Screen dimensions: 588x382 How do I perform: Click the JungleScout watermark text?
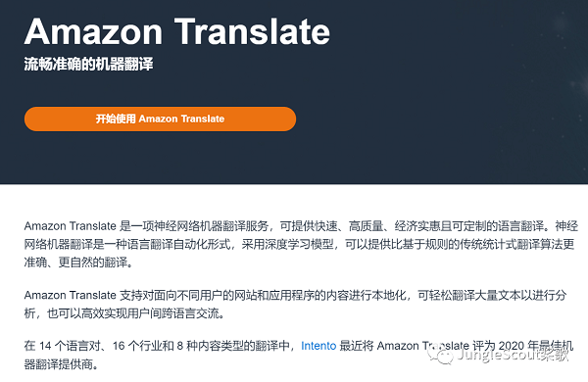(513, 355)
